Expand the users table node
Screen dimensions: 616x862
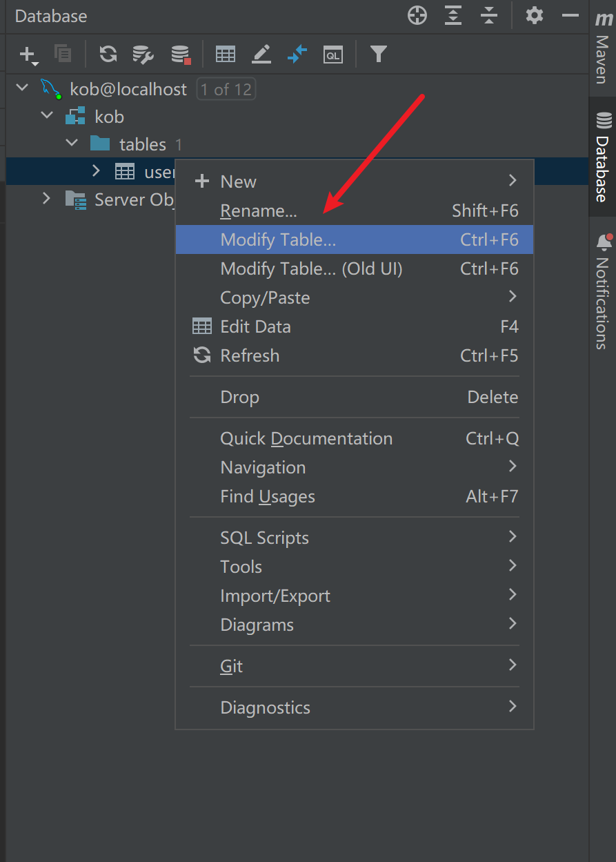pyautogui.click(x=96, y=171)
